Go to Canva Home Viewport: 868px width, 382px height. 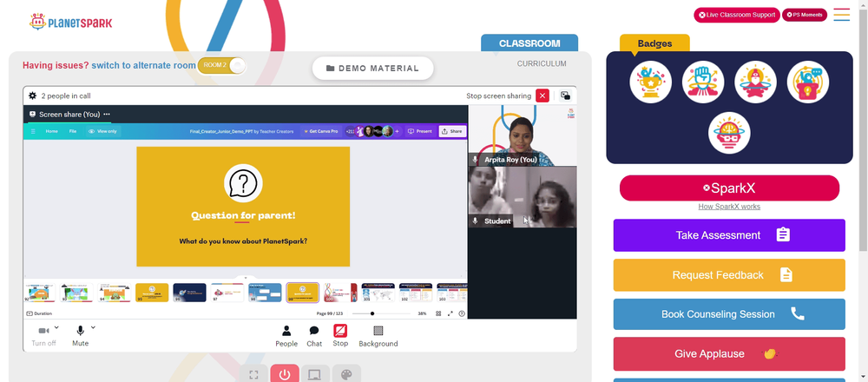51,131
